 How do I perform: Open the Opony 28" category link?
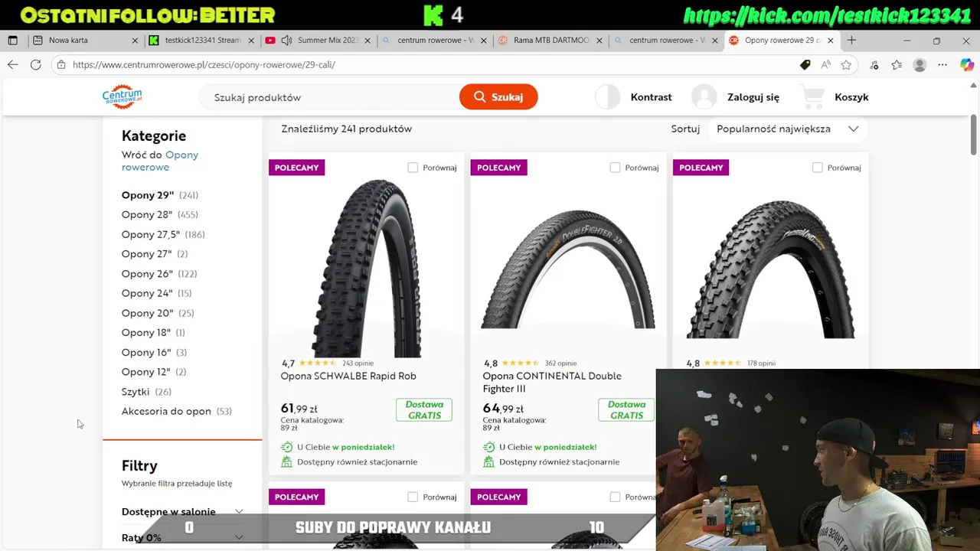click(x=147, y=214)
